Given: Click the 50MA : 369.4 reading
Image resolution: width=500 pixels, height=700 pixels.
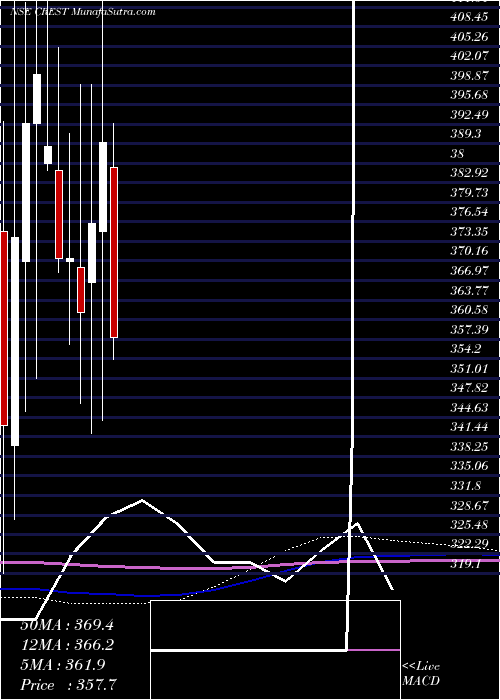Looking at the screenshot, I should pos(67,625).
